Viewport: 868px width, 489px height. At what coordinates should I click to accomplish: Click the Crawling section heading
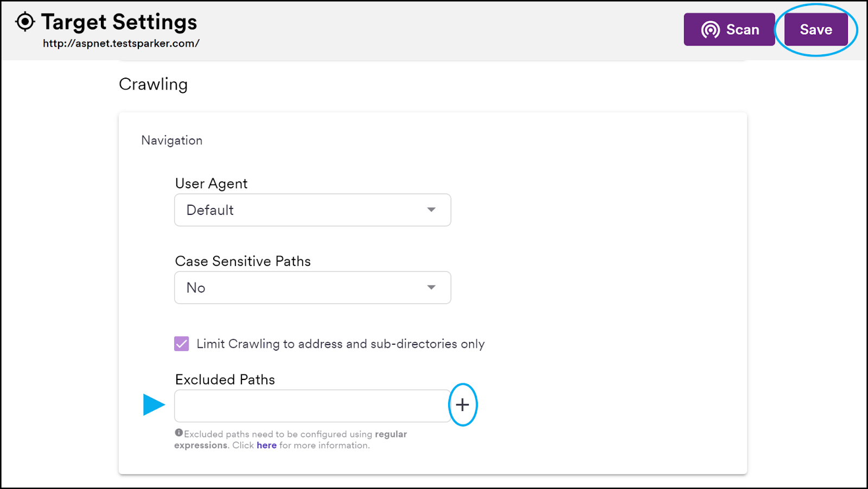pyautogui.click(x=153, y=85)
